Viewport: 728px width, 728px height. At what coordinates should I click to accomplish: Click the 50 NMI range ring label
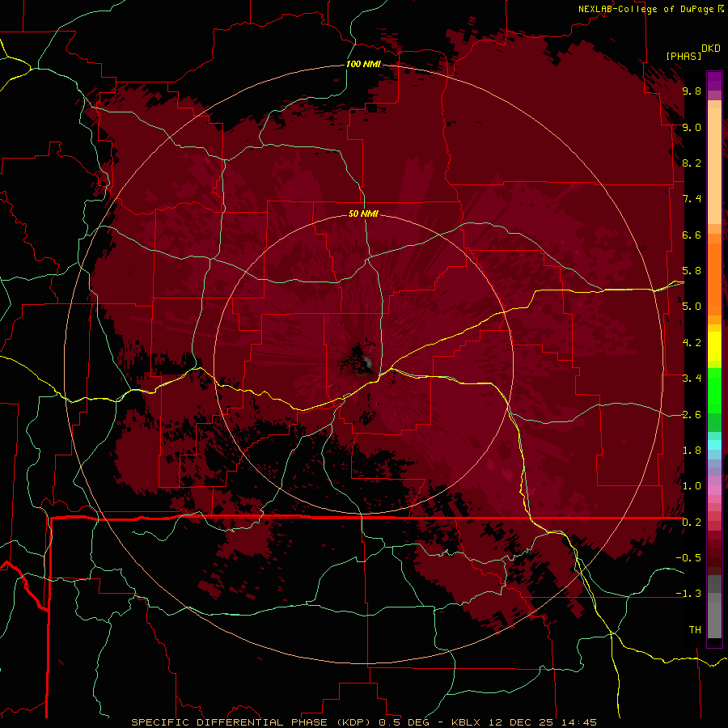pos(363,214)
